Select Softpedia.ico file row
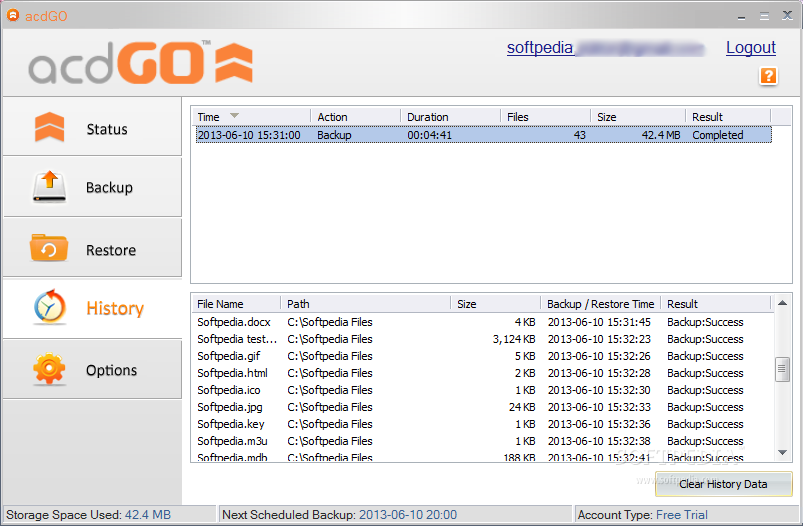This screenshot has width=803, height=526. tap(483, 390)
